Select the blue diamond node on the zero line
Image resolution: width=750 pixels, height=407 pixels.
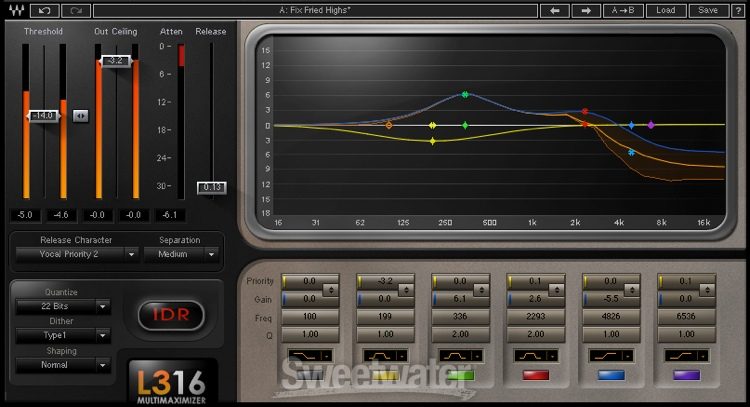(x=631, y=125)
